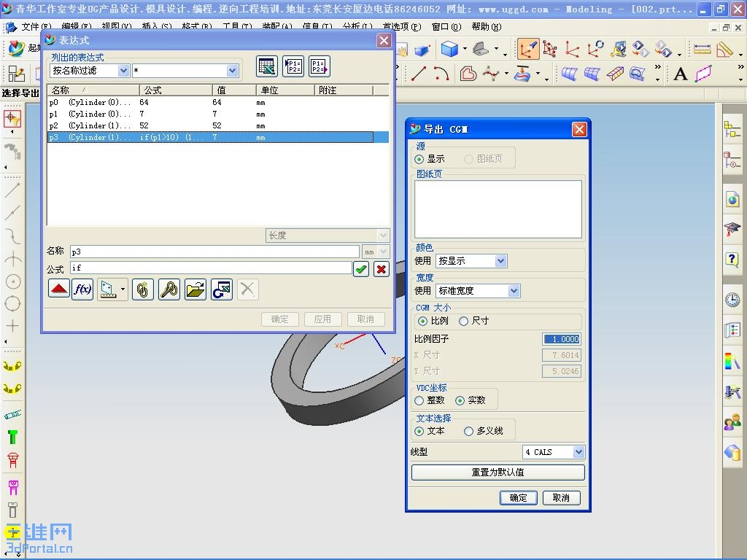The height and width of the screenshot is (560, 747).
Task: Open the 首选项 menu
Action: click(x=402, y=27)
